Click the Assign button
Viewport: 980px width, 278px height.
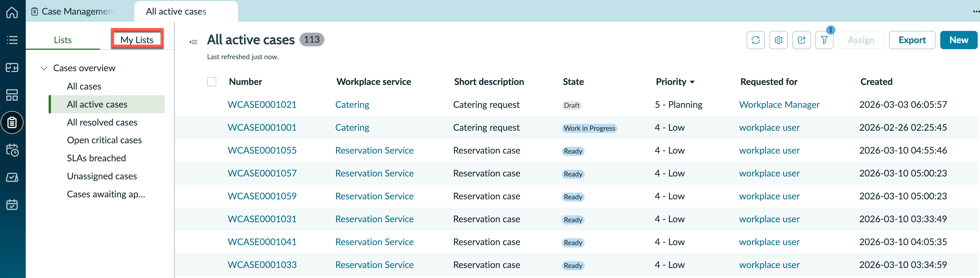click(x=861, y=40)
